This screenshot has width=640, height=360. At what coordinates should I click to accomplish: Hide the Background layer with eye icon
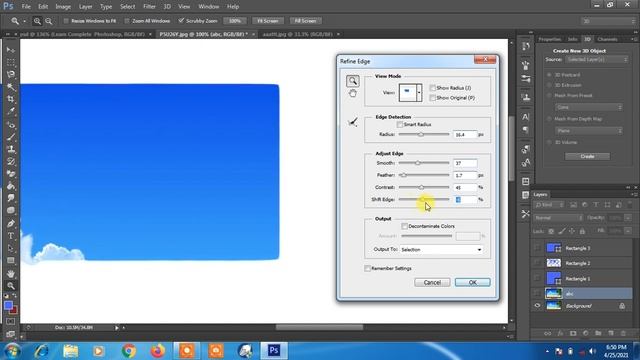537,306
